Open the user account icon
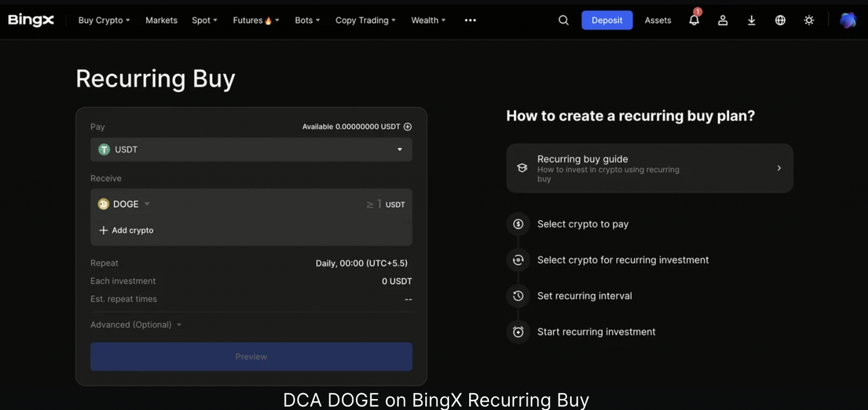Image resolution: width=868 pixels, height=410 pixels. point(723,20)
